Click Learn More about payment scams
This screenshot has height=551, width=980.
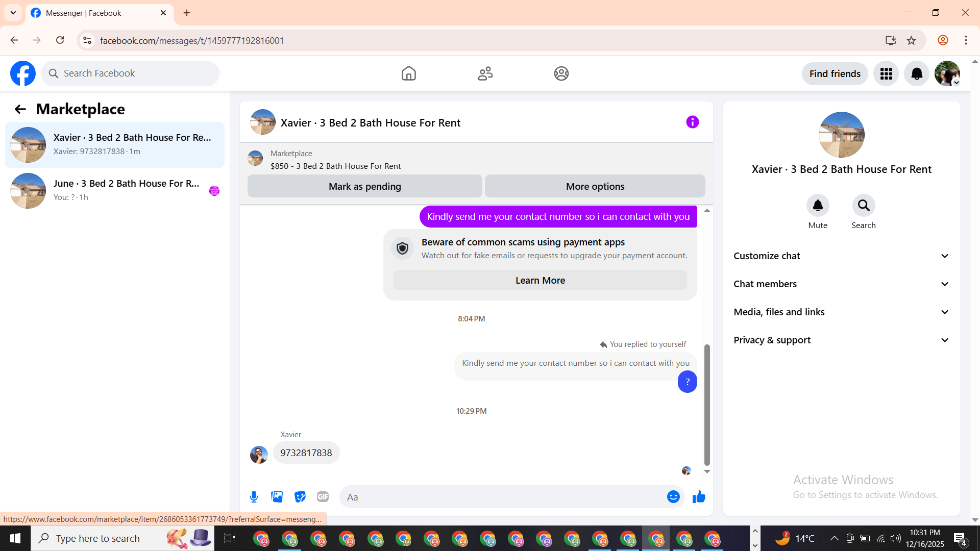tap(540, 280)
